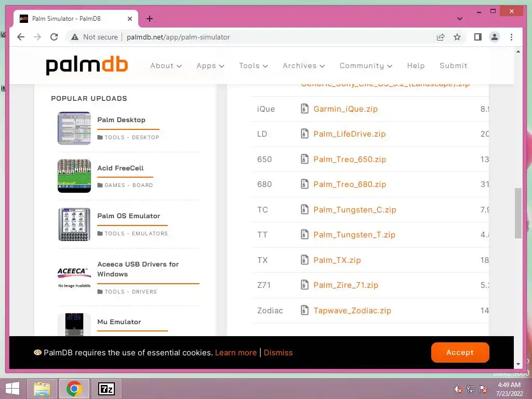Click the Not secure warning icon
The width and height of the screenshot is (532, 399).
pyautogui.click(x=75, y=37)
